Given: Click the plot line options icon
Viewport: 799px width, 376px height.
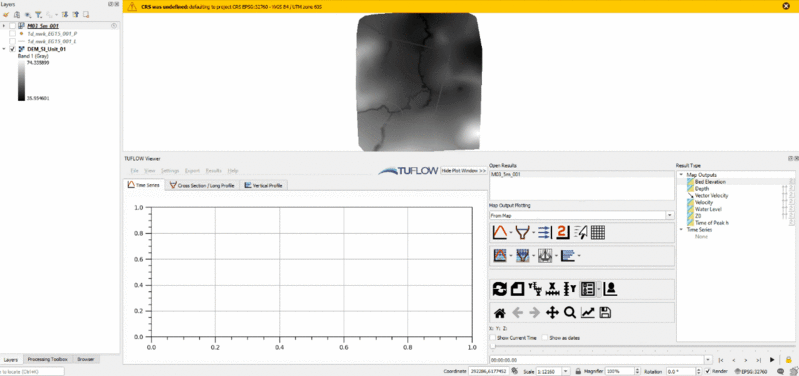Looking at the screenshot, I should tap(588, 312).
